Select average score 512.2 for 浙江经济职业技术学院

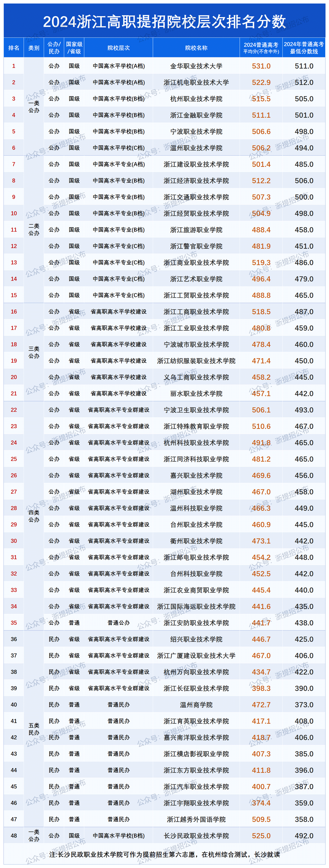(261, 181)
